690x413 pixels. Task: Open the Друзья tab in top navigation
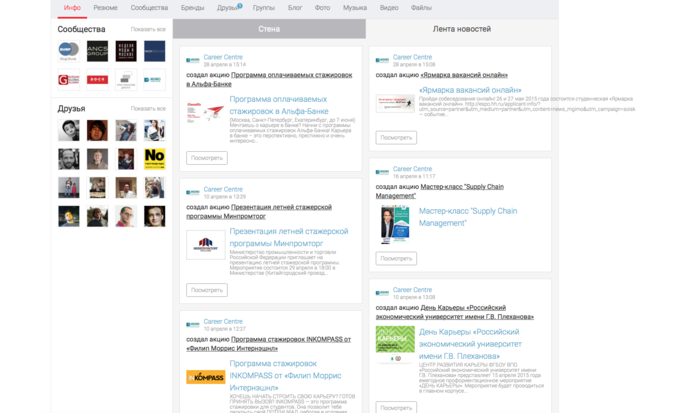pos(227,8)
